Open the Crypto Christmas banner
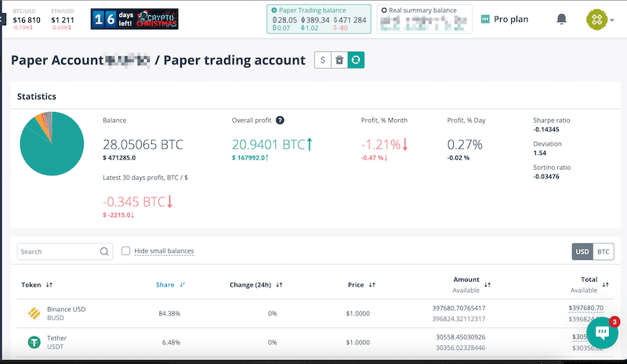Screen dimensions: 627x364 point(134,20)
